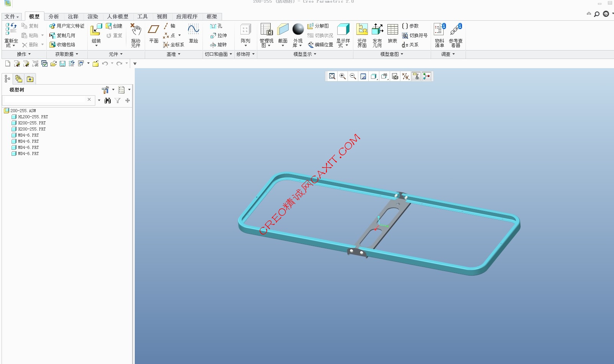Screen dimensions: 614x364
Task: Open the windows switcher dropdown arrow
Action: click(88, 64)
